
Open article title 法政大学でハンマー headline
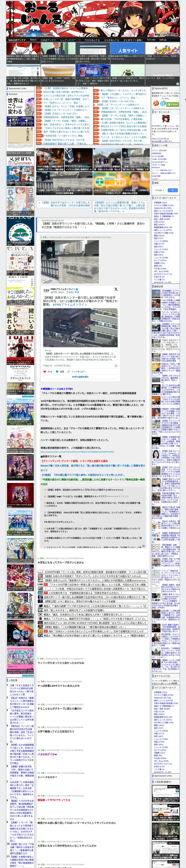93,225
